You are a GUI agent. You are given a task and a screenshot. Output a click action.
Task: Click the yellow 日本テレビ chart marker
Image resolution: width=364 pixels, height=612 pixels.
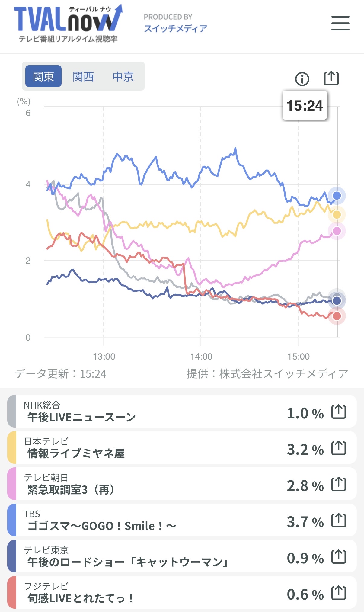(x=337, y=215)
